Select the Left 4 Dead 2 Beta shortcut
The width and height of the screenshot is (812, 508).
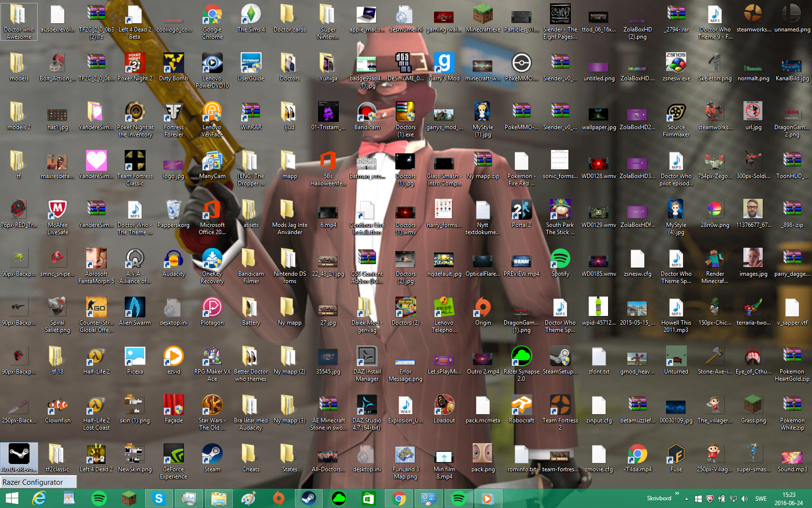point(135,22)
